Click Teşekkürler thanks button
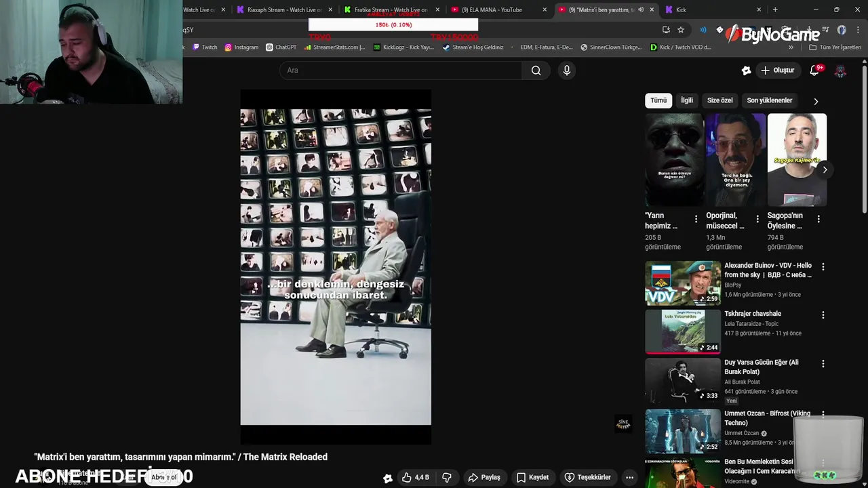 (588, 477)
